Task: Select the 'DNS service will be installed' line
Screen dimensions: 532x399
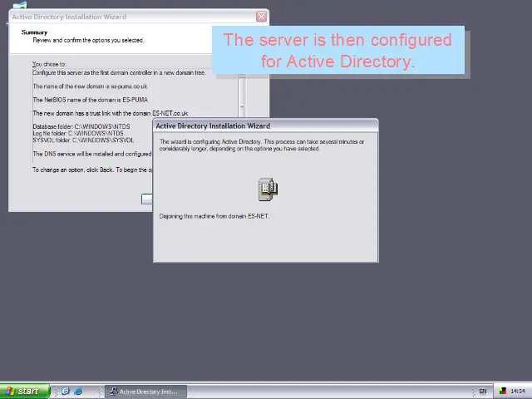Action: [92, 154]
